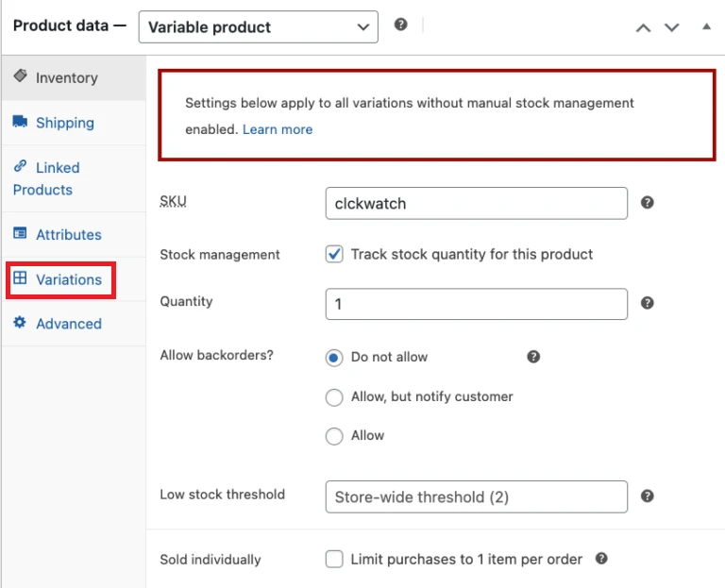Click the help icon beside Quantity field

648,303
